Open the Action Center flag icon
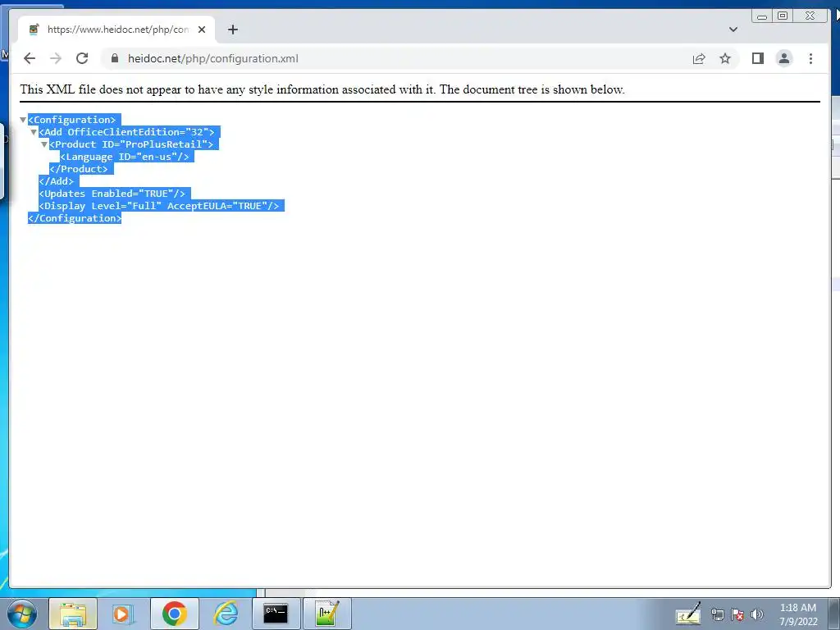 (737, 614)
